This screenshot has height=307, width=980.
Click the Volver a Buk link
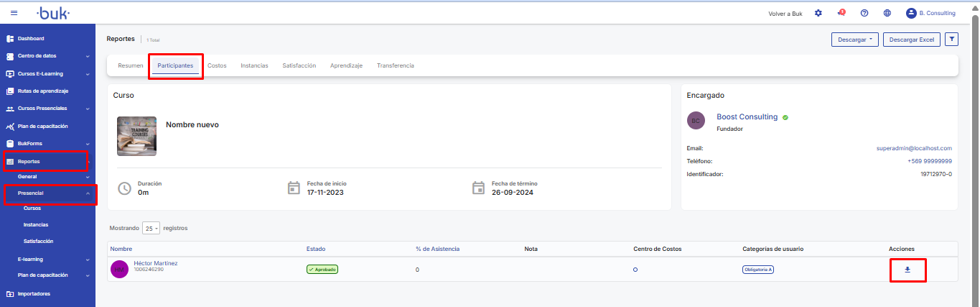785,14
